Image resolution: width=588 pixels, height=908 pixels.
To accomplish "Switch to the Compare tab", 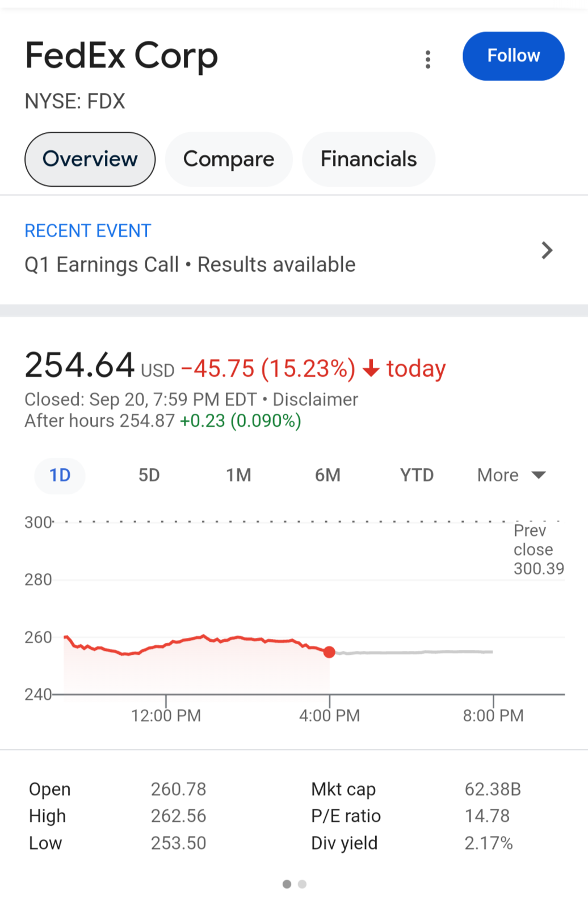I will pos(229,159).
